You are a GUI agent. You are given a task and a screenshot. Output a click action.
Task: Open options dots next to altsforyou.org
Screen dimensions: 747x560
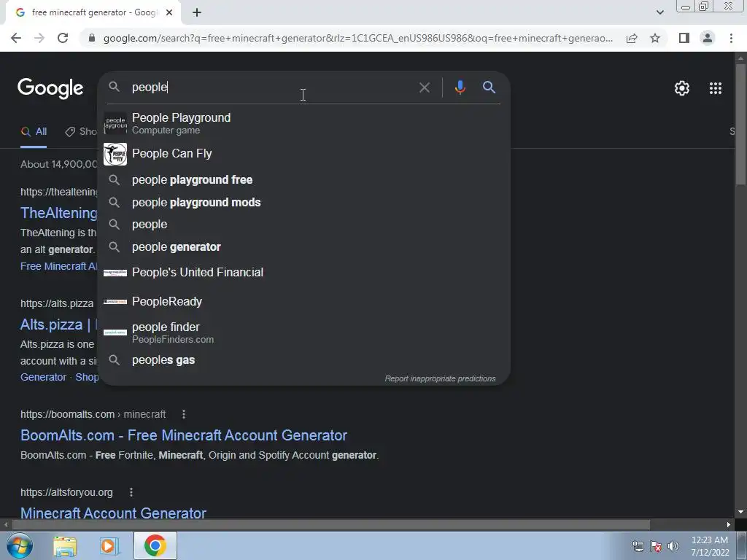tap(131, 492)
